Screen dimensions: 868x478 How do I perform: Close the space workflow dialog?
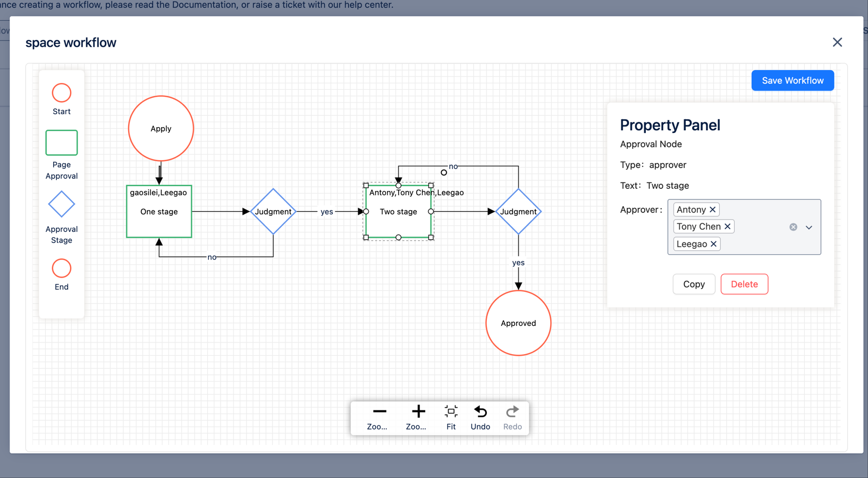click(x=837, y=42)
